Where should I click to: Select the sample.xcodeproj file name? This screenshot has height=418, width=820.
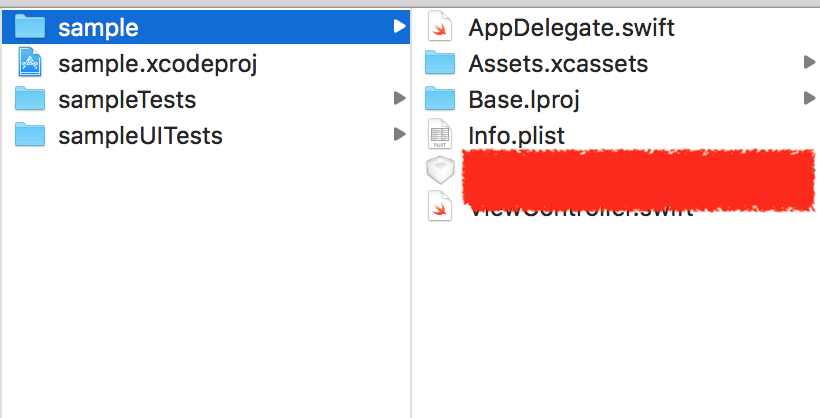pos(158,64)
